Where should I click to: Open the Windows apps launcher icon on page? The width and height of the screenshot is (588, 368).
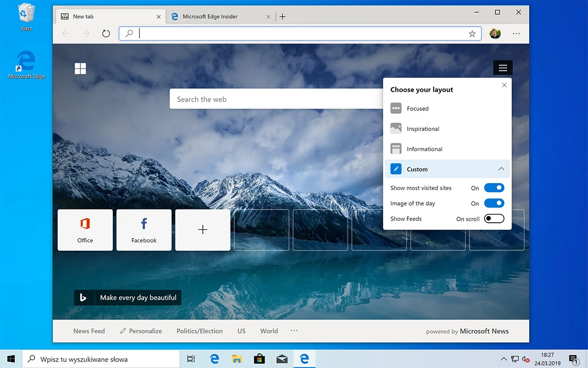tap(80, 68)
